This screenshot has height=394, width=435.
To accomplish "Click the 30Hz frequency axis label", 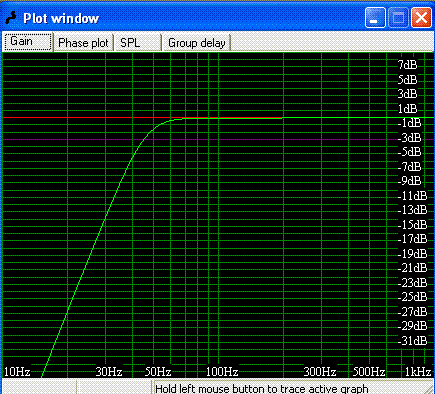I will pyautogui.click(x=109, y=371).
